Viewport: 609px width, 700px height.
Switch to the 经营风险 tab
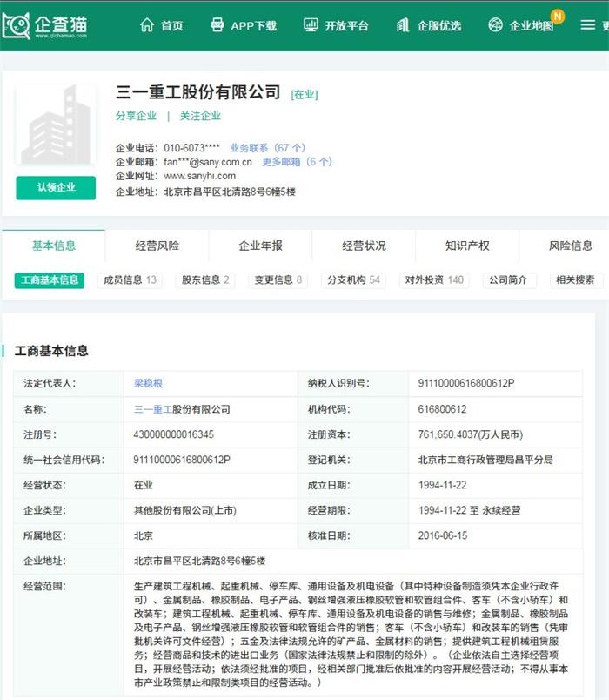tap(157, 246)
